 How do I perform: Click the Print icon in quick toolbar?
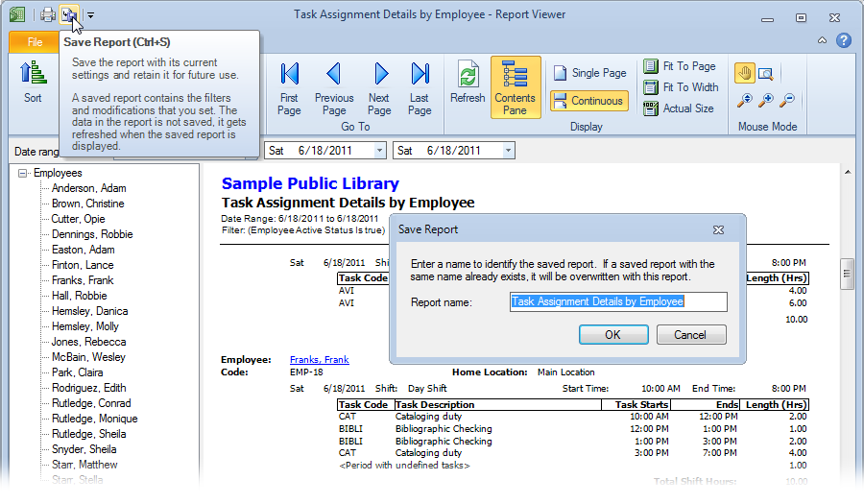point(48,14)
